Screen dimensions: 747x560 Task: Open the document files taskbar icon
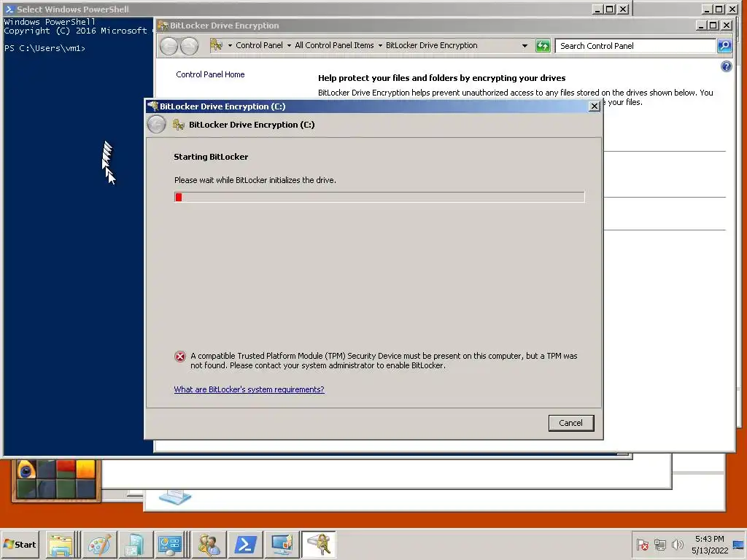(x=135, y=544)
